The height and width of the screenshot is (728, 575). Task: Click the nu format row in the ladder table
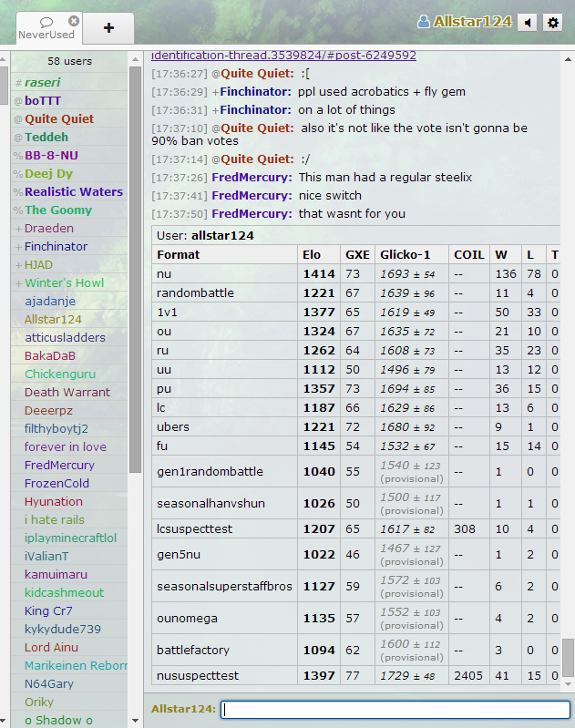coord(355,274)
